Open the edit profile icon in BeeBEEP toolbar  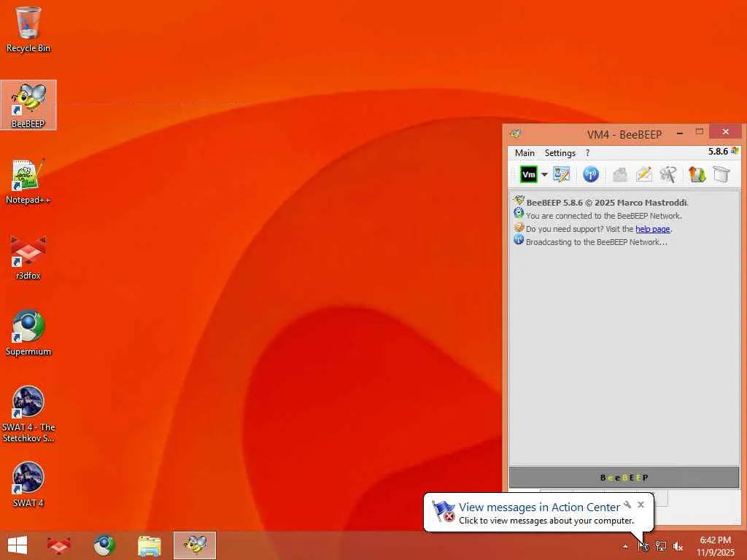(x=561, y=174)
